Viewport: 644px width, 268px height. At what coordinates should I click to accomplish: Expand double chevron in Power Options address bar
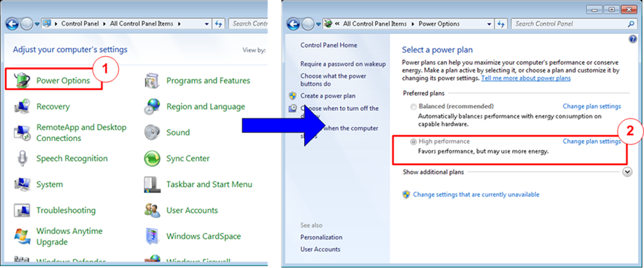(x=337, y=24)
